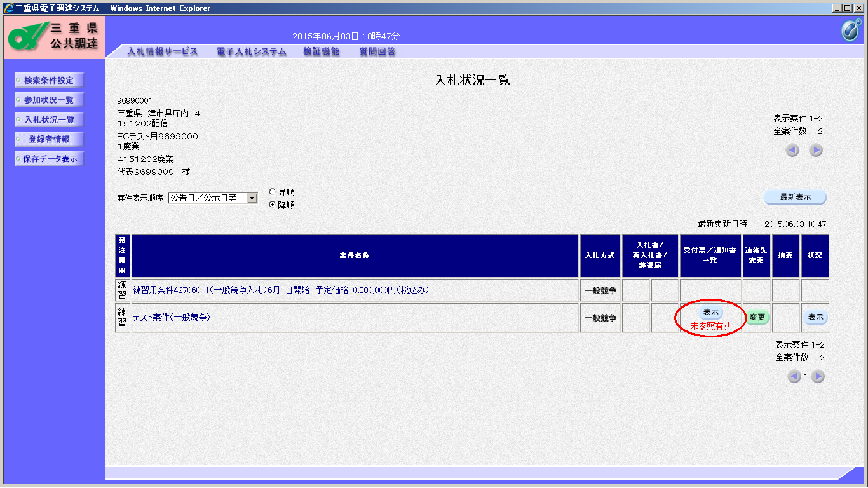Click 登録者情報 sidebar button
Viewport: 868px width, 488px height.
click(x=49, y=139)
